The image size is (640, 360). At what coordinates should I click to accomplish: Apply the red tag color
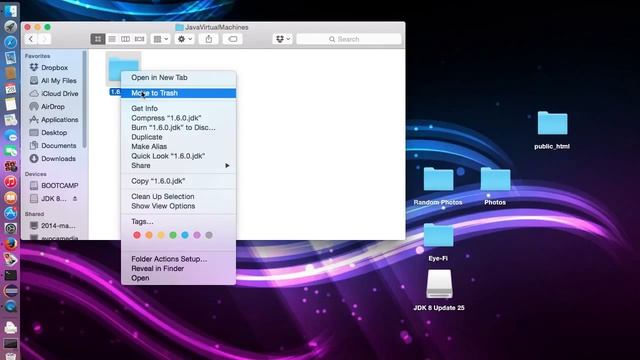tap(137, 235)
